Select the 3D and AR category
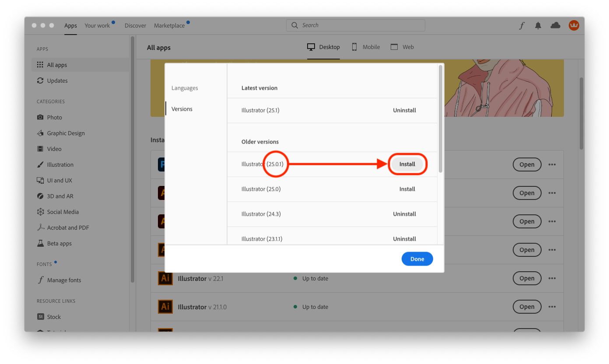Viewport: 609px width, 364px height. [60, 196]
